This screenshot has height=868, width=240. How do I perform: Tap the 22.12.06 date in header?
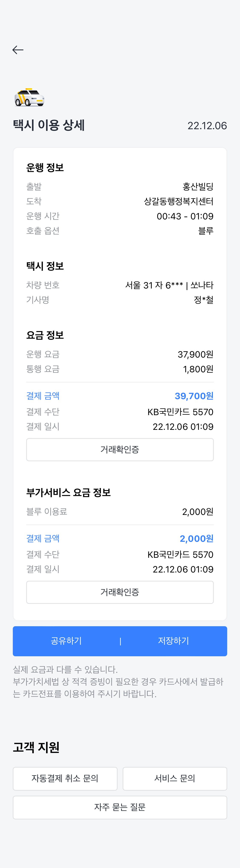[207, 126]
